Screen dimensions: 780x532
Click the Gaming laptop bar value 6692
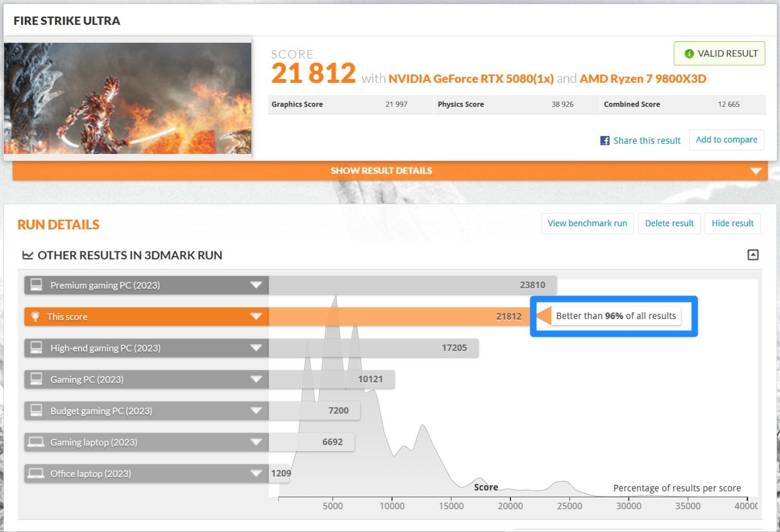(x=332, y=442)
